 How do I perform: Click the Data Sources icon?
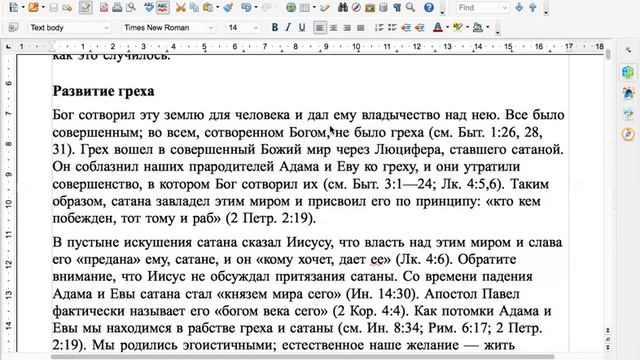(x=383, y=7)
